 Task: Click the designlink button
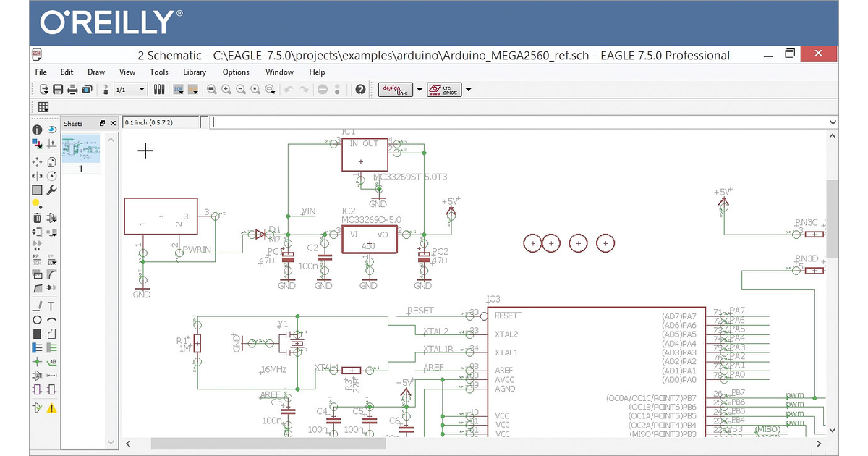coord(396,90)
